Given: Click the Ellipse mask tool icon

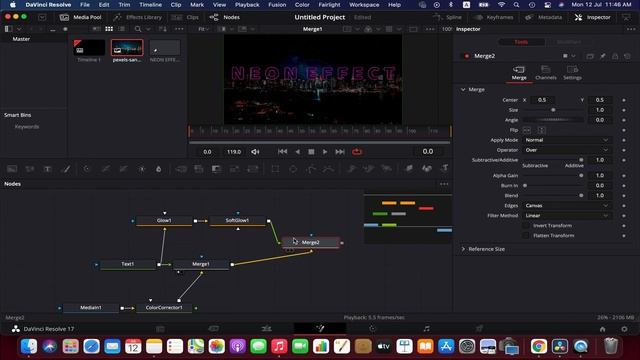Looking at the screenshot, I should tap(293, 169).
